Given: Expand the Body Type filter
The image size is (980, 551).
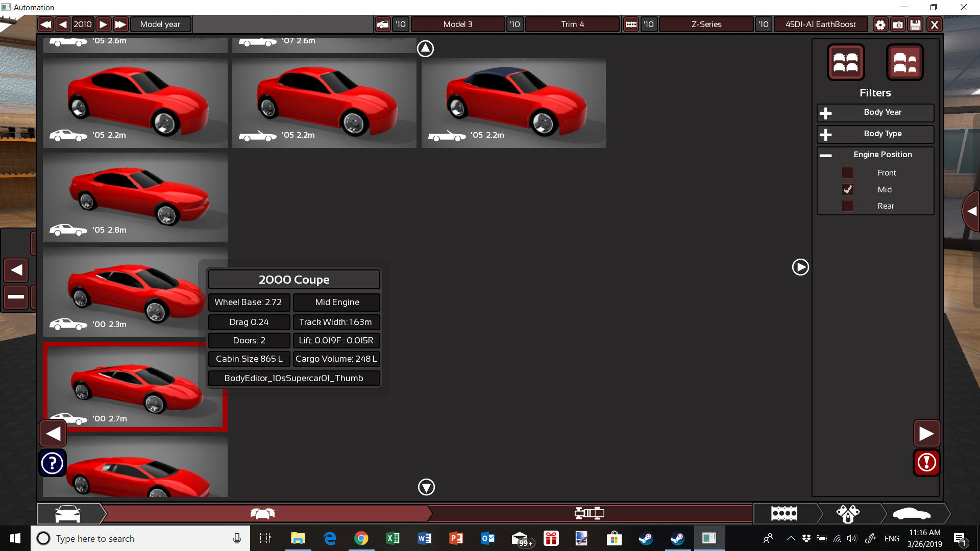Looking at the screenshot, I should tap(826, 134).
